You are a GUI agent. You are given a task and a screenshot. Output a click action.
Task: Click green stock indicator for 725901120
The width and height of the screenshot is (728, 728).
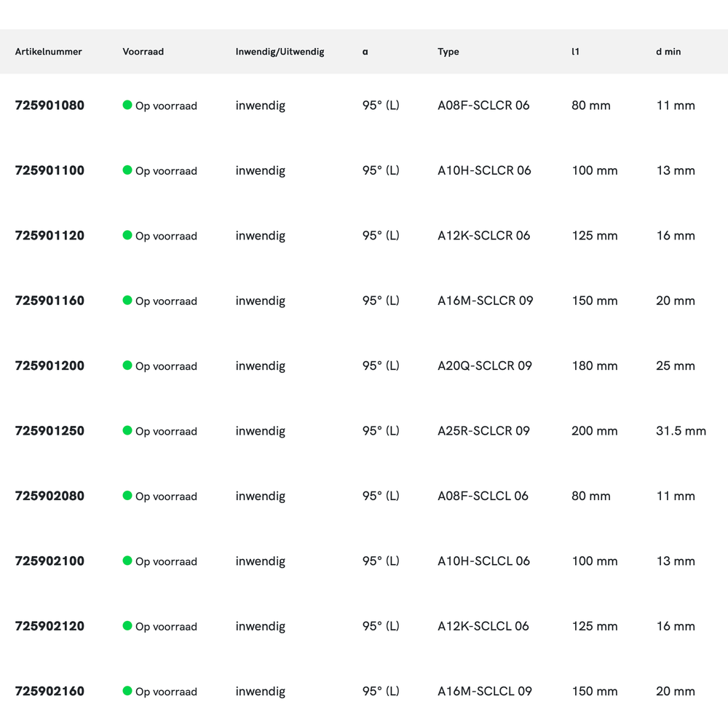coord(127,235)
